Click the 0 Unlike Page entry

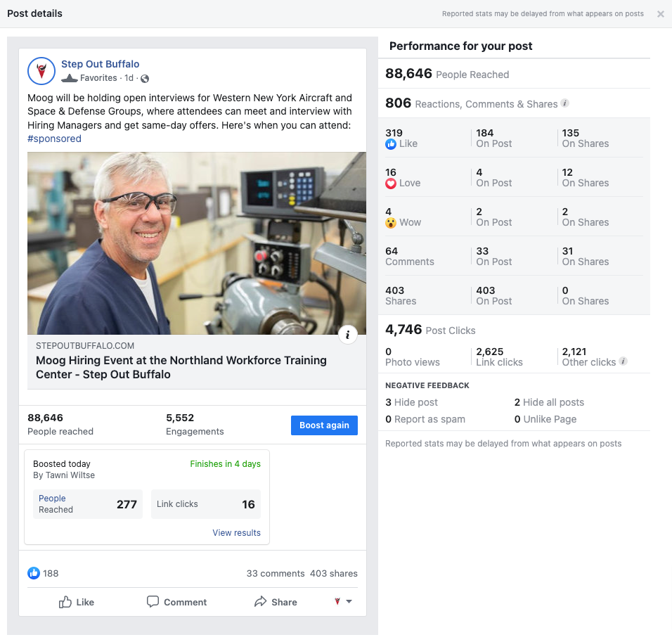(x=545, y=419)
